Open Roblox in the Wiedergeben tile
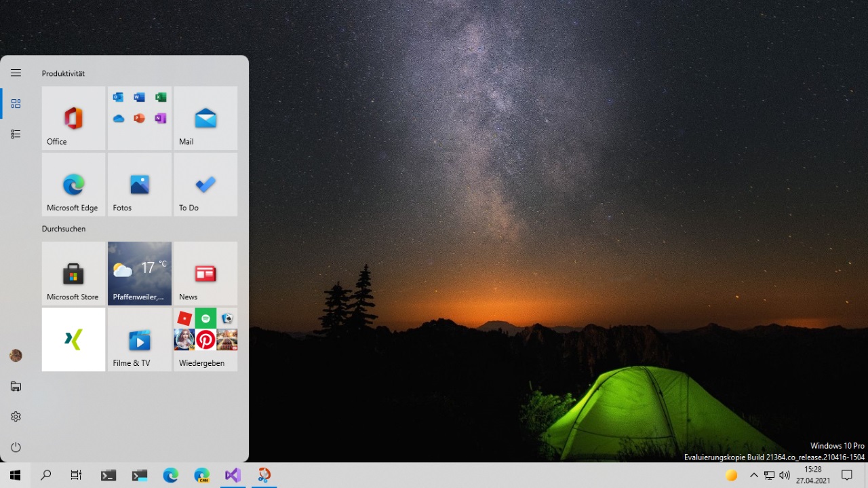 pyautogui.click(x=184, y=318)
